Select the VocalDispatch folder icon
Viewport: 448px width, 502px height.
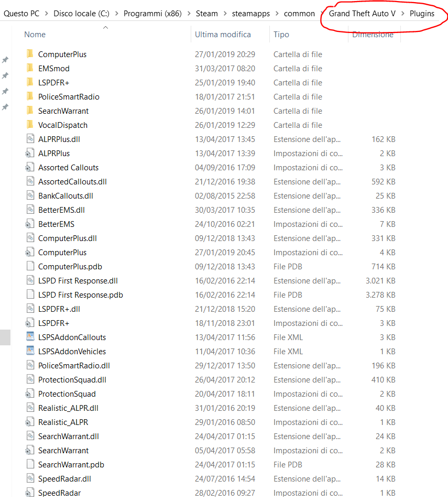coord(30,125)
